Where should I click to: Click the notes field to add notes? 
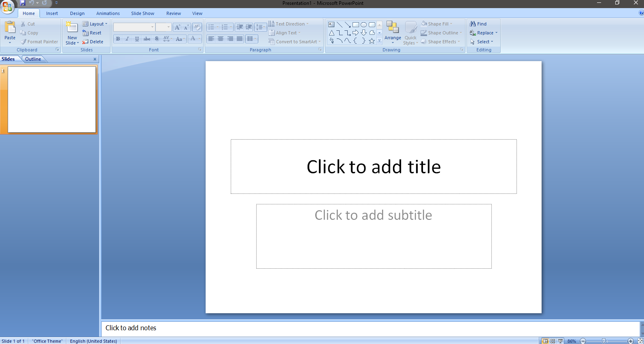[370, 328]
